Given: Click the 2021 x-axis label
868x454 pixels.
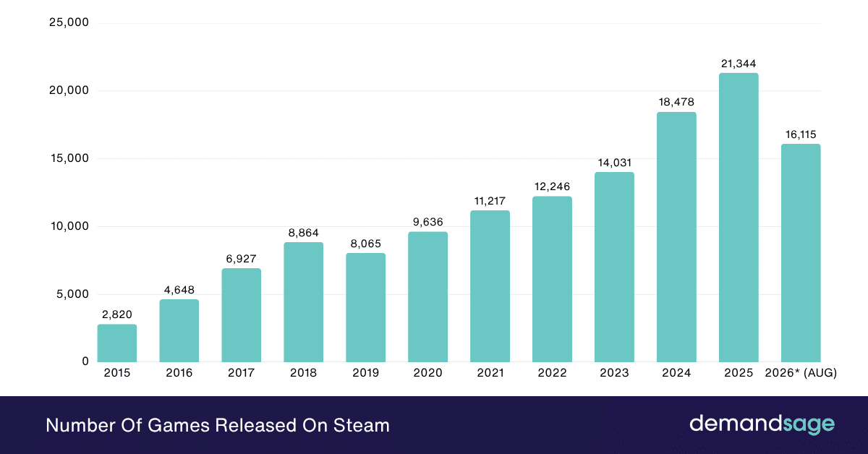Looking at the screenshot, I should point(490,374).
